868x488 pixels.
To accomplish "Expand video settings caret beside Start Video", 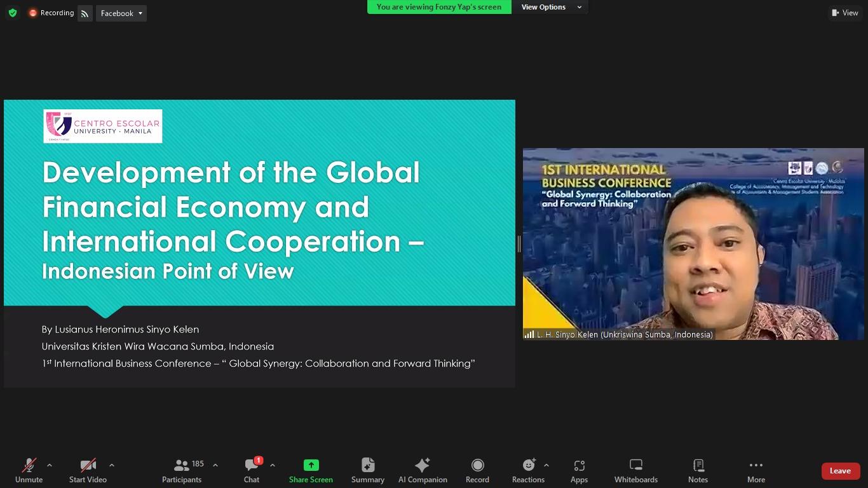I will (x=112, y=465).
